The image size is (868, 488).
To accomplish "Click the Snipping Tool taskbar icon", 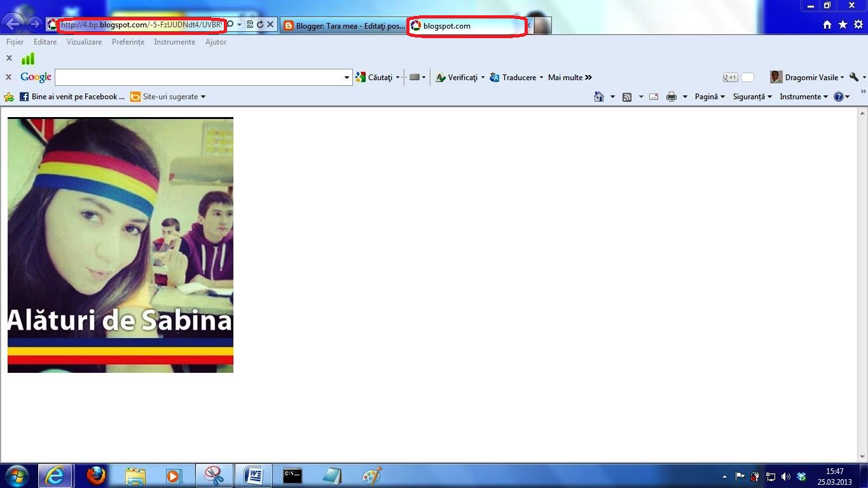I will 214,476.
